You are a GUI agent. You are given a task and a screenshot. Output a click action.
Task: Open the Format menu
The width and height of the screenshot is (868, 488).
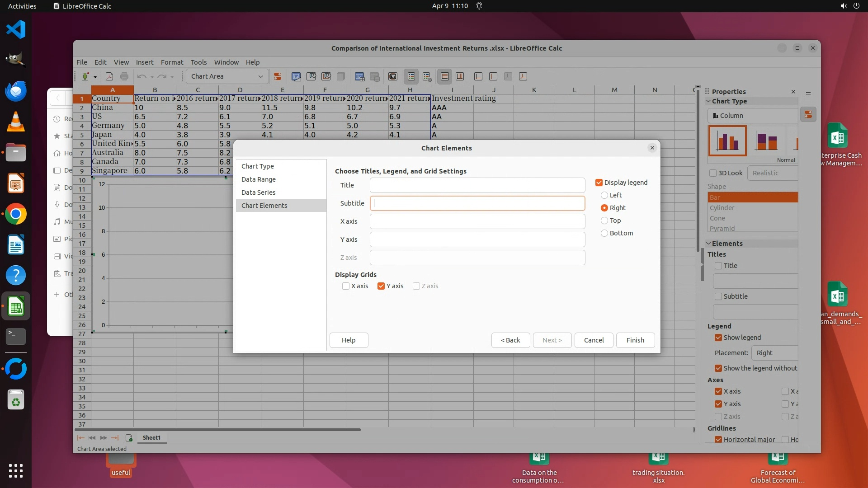pos(172,62)
